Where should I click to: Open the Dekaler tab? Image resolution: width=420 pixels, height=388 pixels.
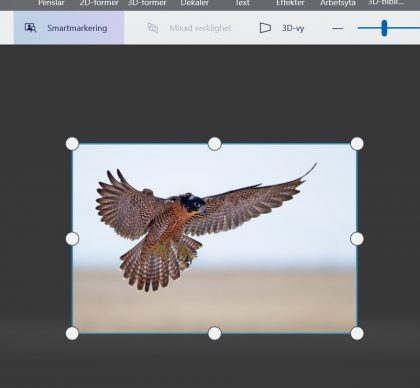point(194,3)
